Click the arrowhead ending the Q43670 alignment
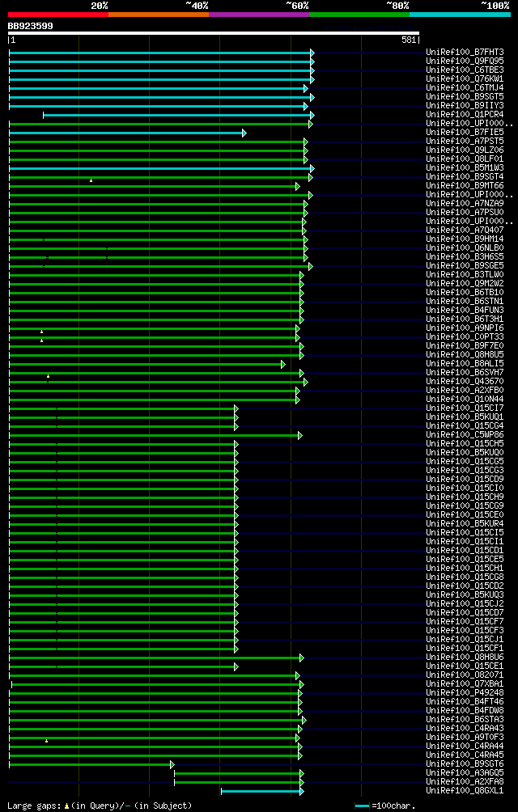This screenshot has width=518, height=812. pyautogui.click(x=306, y=383)
